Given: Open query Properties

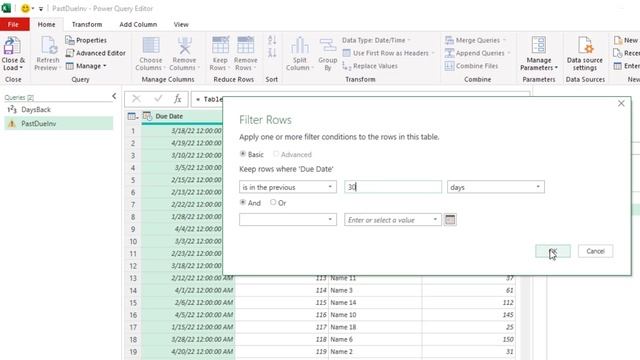Looking at the screenshot, I should pyautogui.click(x=86, y=40).
